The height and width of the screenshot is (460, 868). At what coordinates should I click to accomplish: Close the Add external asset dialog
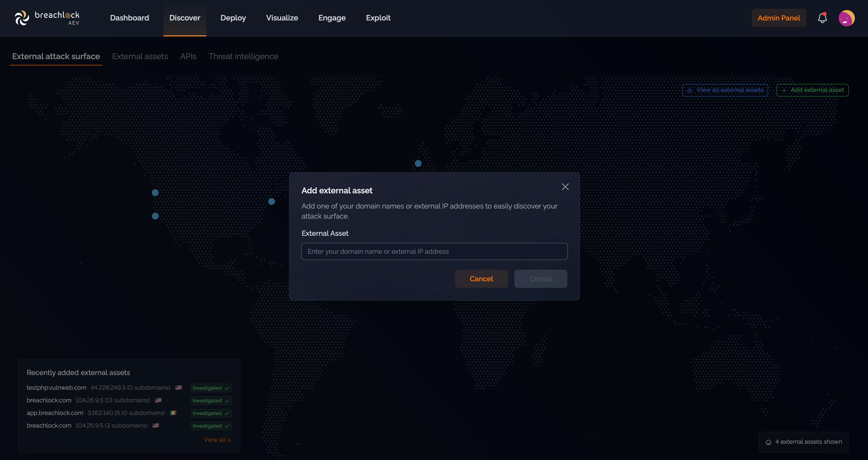pos(565,187)
